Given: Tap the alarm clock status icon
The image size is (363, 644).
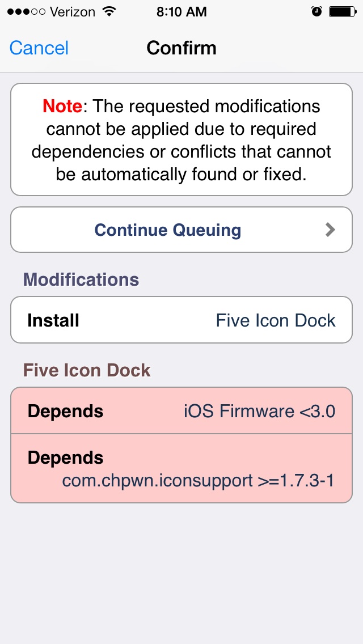Looking at the screenshot, I should (x=316, y=12).
